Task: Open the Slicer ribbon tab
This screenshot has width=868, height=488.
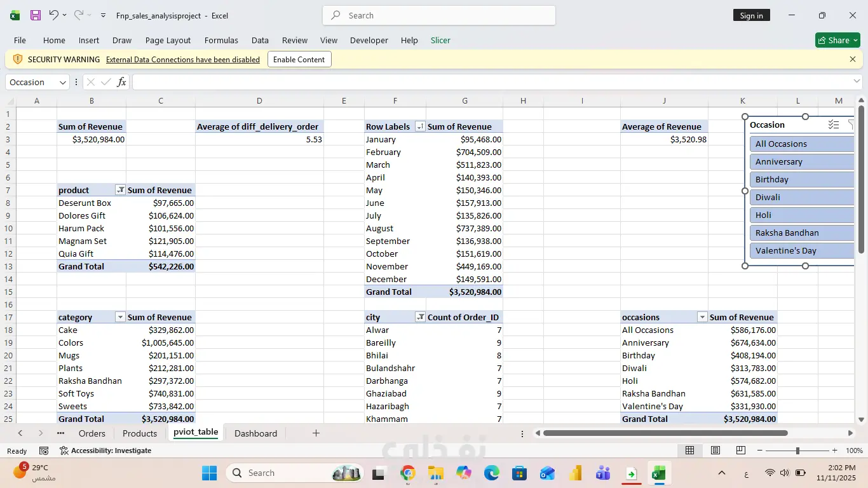Action: (440, 40)
